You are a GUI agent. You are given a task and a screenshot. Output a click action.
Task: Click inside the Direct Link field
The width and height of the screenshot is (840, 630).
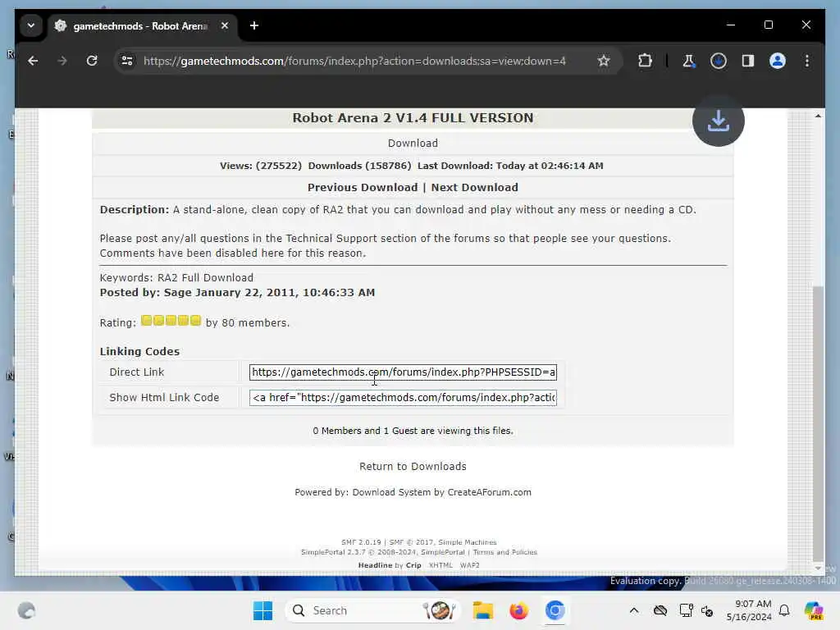403,372
